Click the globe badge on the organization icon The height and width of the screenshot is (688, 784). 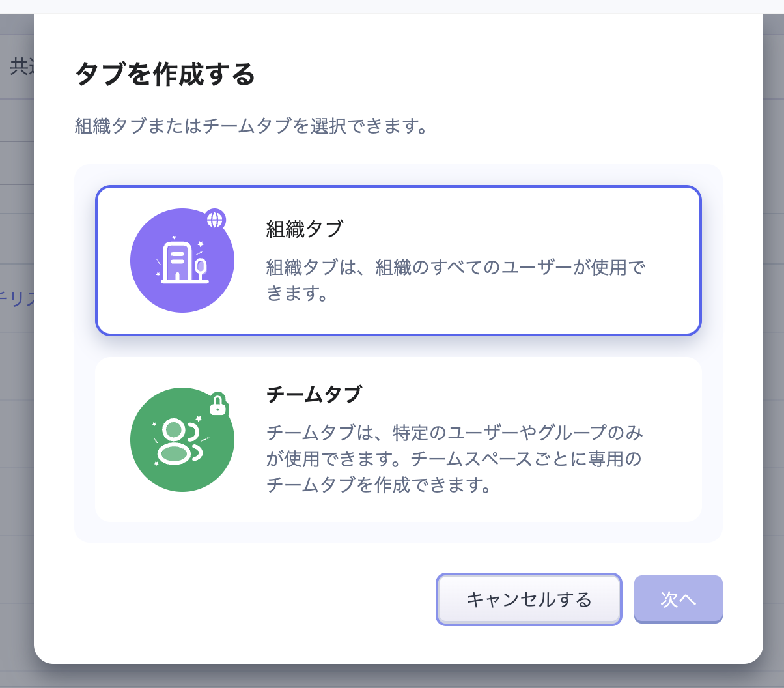pyautogui.click(x=214, y=220)
